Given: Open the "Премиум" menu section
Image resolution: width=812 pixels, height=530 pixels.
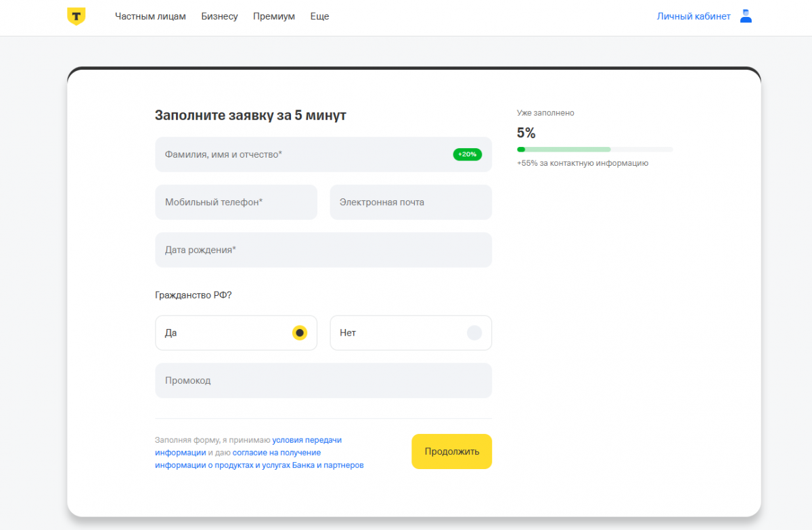Looking at the screenshot, I should point(274,16).
